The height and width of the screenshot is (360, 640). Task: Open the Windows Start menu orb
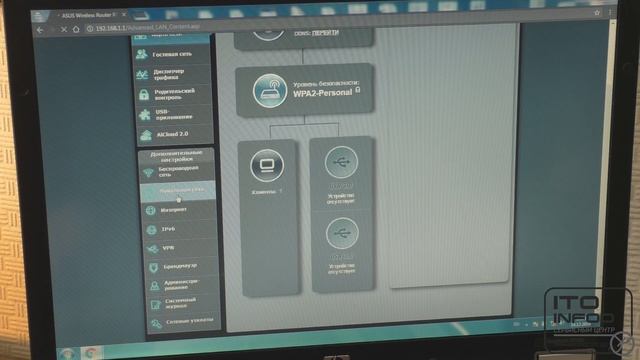67,353
